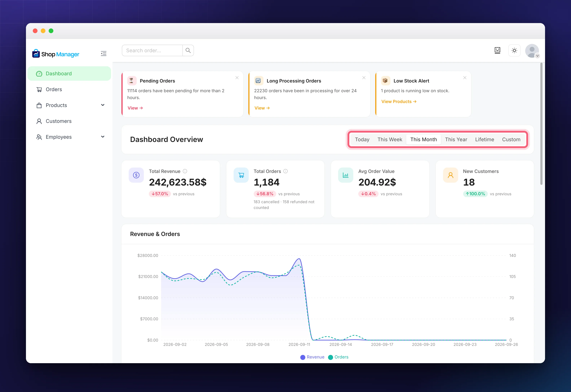Open the View Products link
The image size is (571, 392).
(x=399, y=102)
